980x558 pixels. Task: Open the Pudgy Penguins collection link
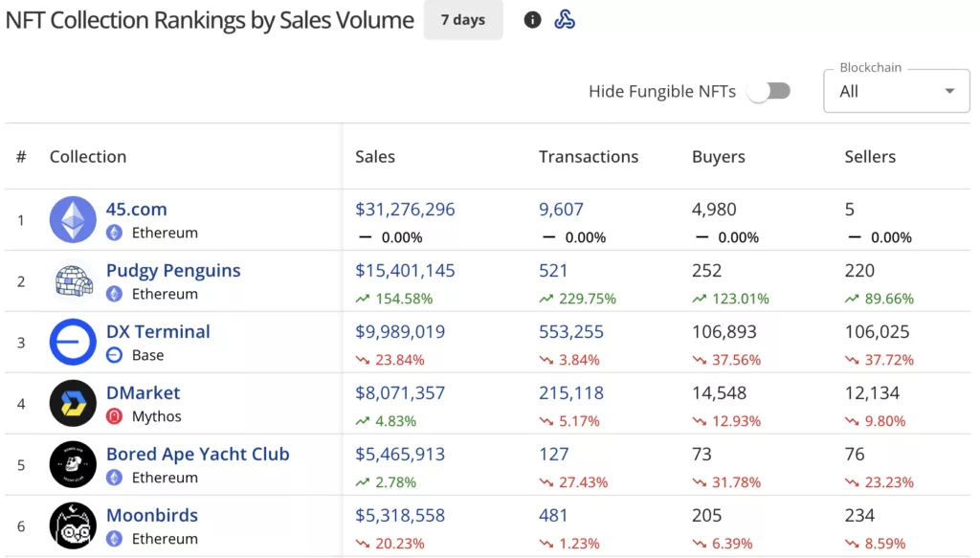coord(173,270)
